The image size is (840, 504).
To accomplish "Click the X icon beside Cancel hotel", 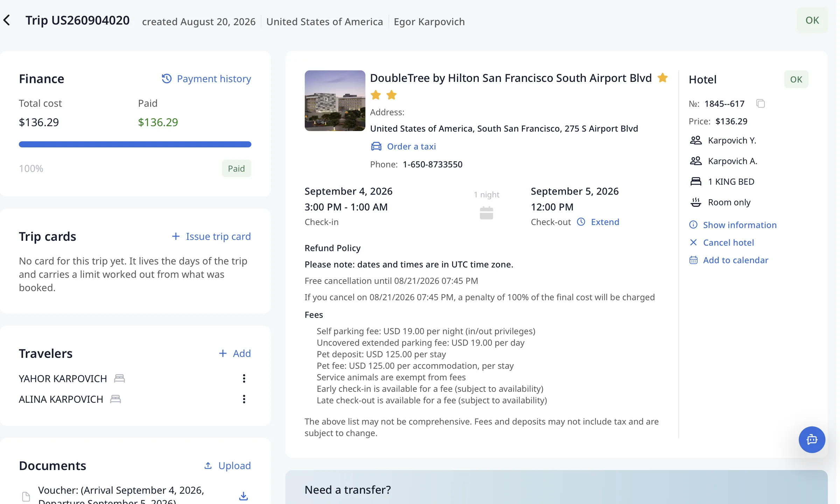I will (693, 242).
